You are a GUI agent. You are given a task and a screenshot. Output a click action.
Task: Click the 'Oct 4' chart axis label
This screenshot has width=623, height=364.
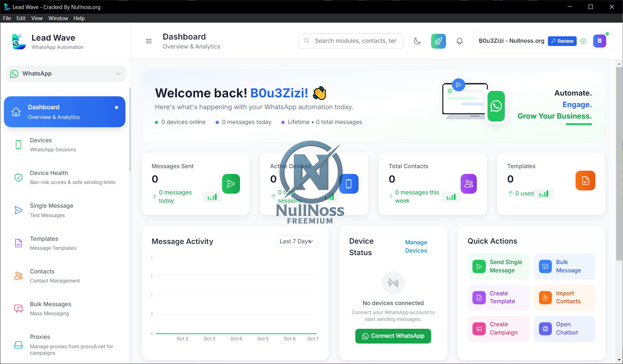[x=236, y=338]
